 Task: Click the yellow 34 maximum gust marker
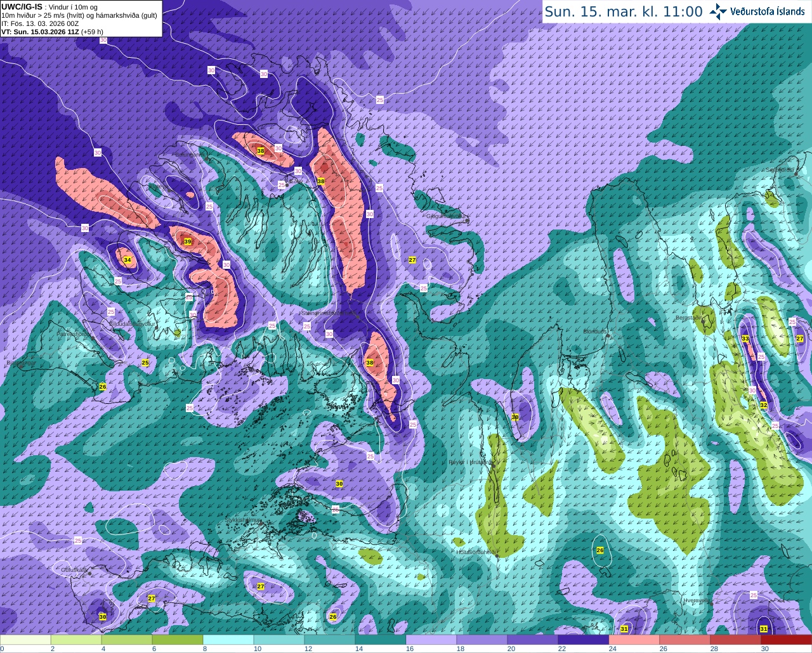pos(128,260)
